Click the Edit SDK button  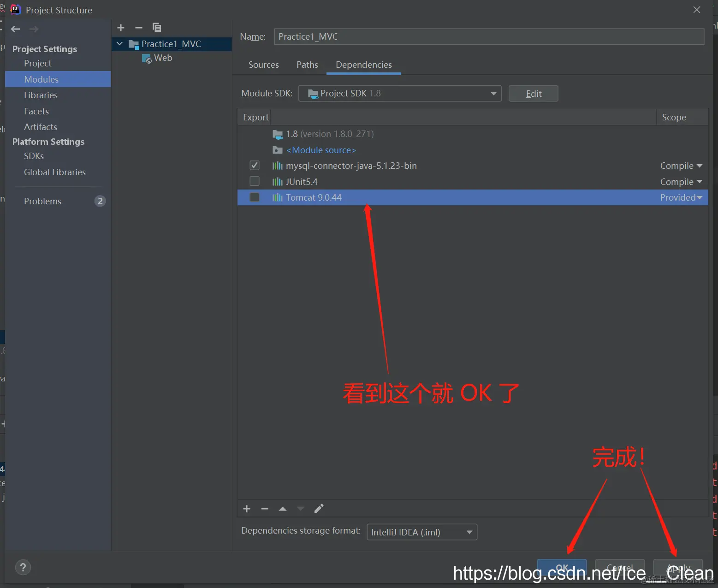[534, 94]
